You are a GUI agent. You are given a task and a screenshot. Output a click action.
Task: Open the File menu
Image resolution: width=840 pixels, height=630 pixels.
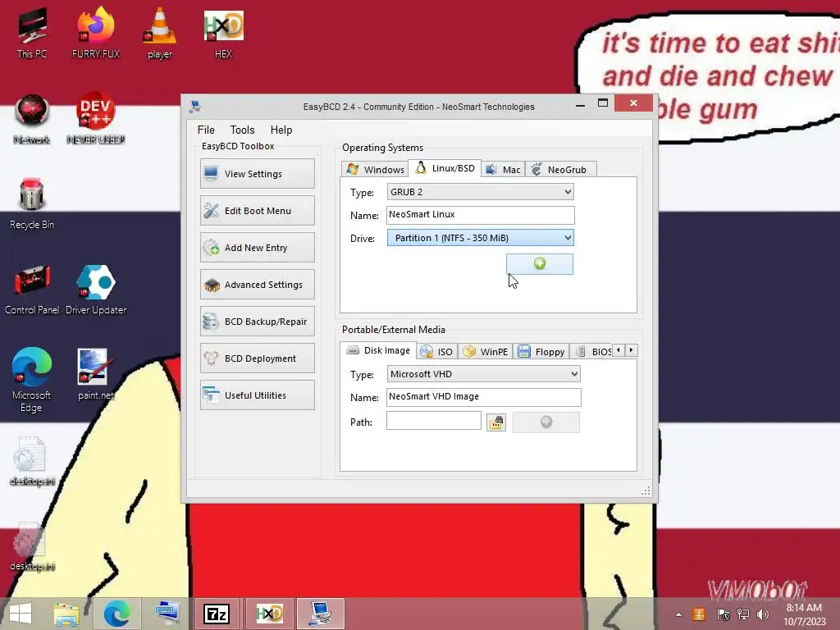(x=206, y=130)
